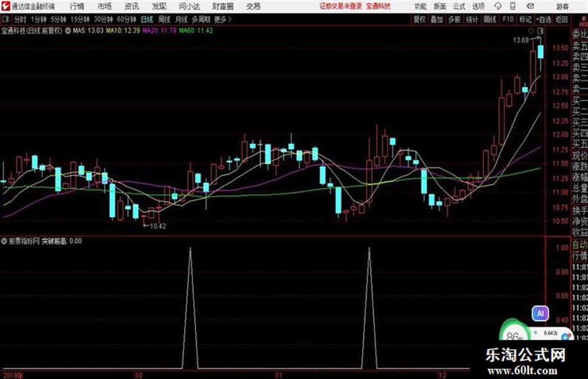Click the mobile phone icon

point(513,6)
